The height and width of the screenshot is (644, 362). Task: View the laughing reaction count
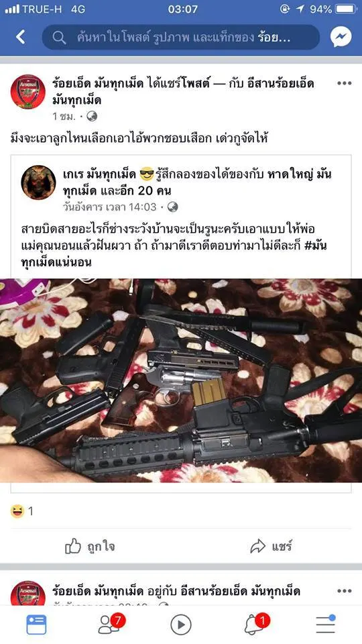tap(21, 511)
